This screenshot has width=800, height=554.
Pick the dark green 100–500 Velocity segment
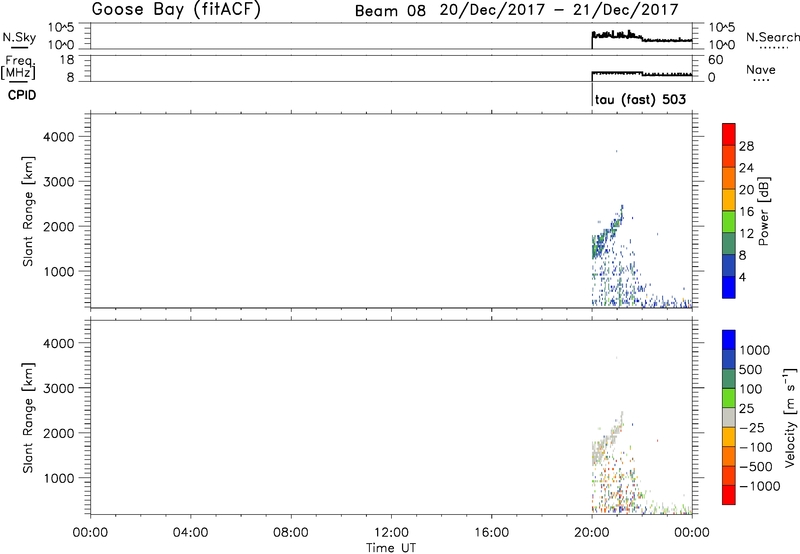tap(729, 379)
